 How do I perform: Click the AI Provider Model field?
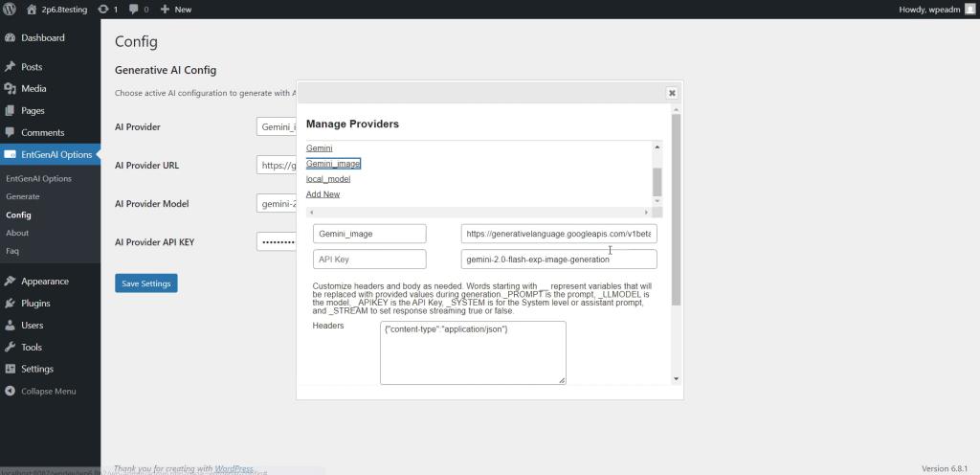tap(277, 204)
